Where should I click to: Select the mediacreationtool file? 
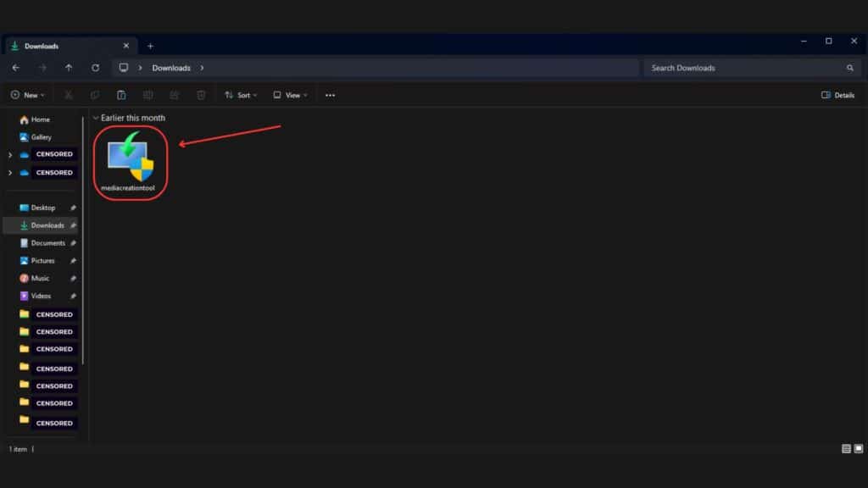coord(130,163)
